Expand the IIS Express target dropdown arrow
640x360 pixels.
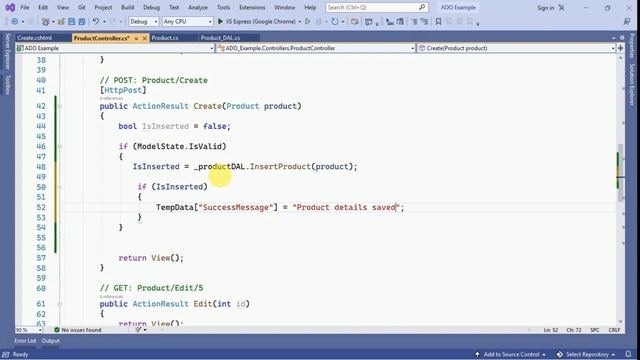[300, 22]
